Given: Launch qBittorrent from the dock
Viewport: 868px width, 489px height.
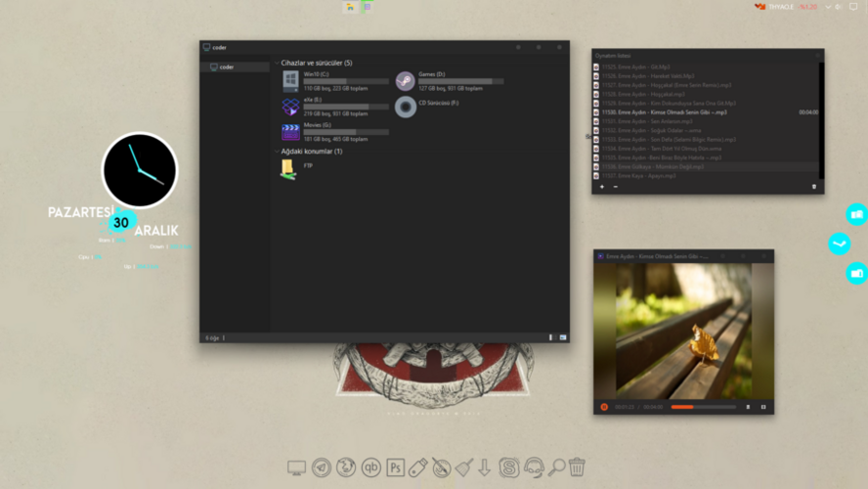Looking at the screenshot, I should (x=370, y=467).
